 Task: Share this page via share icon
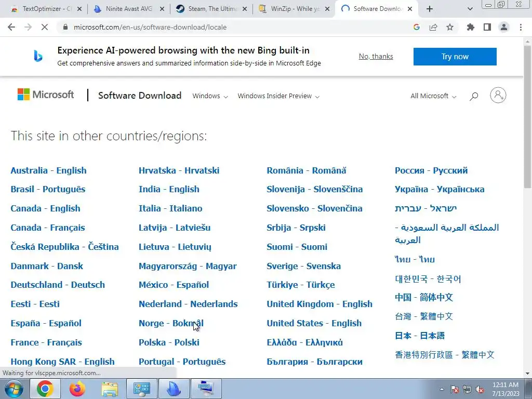[433, 27]
